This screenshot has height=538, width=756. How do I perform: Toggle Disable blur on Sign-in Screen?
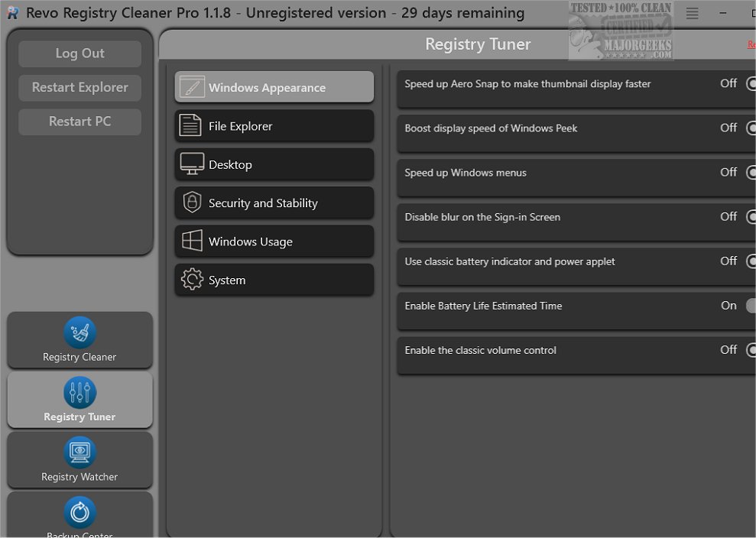[751, 216]
